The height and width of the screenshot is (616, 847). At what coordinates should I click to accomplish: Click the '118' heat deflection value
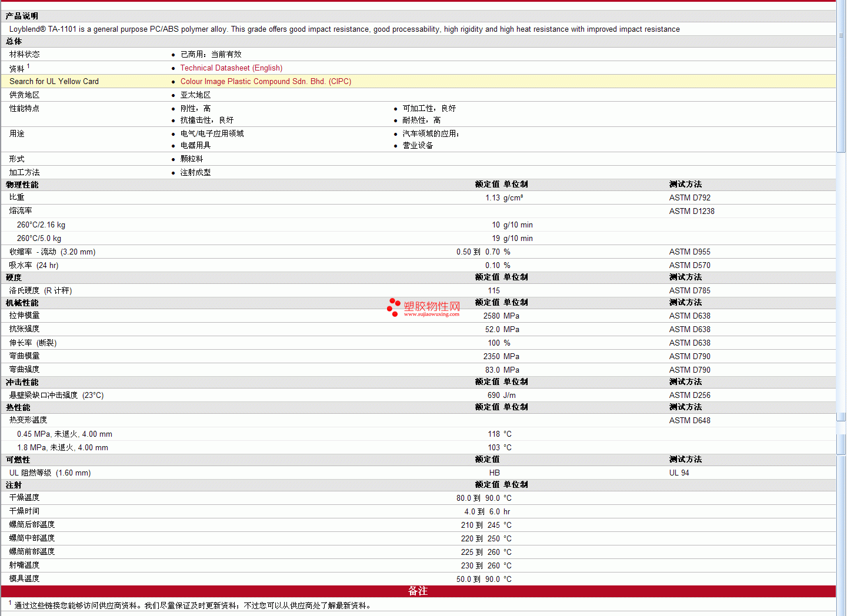tap(493, 434)
